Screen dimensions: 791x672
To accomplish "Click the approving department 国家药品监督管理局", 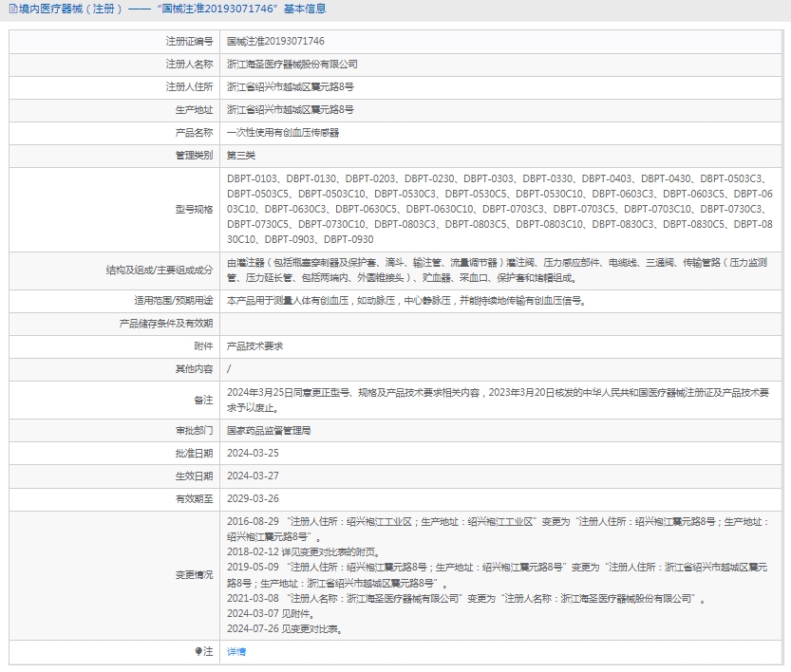I will pyautogui.click(x=269, y=430).
